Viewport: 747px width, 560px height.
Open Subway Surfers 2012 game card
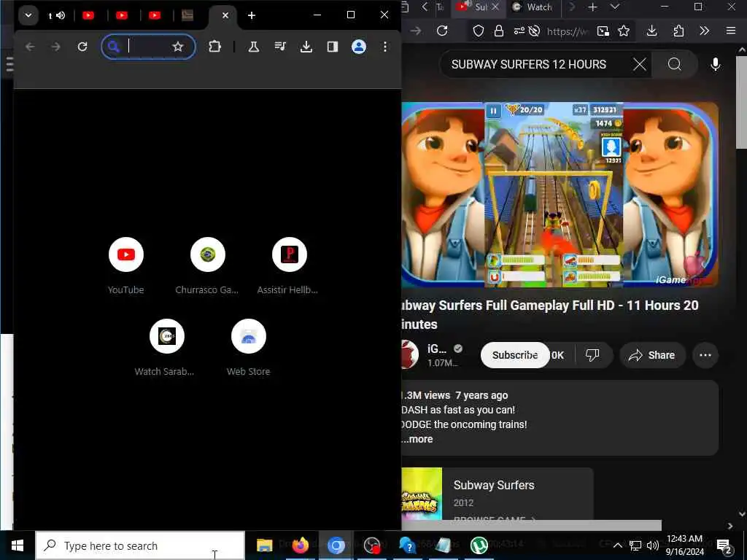(x=498, y=494)
